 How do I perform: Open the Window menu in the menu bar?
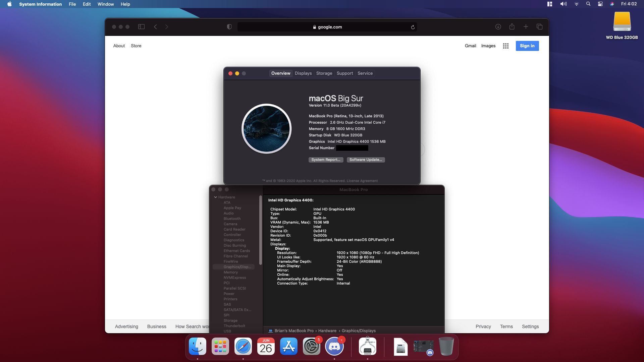(x=105, y=4)
